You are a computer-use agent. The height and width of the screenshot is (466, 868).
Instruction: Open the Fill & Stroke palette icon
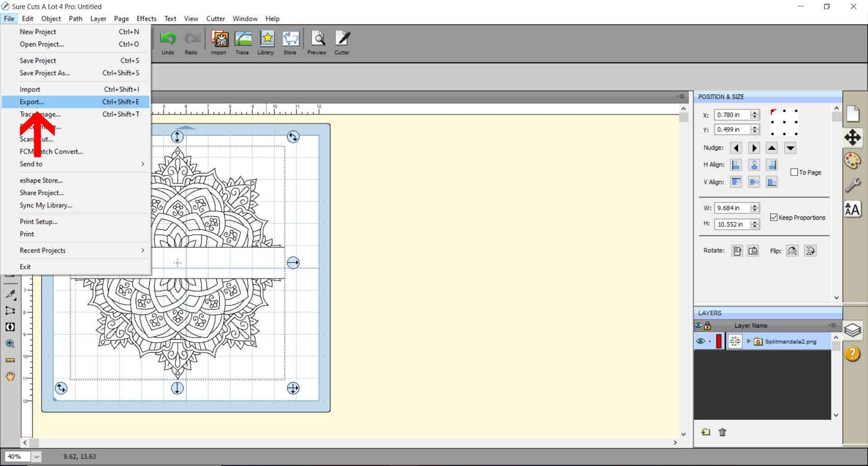(853, 161)
